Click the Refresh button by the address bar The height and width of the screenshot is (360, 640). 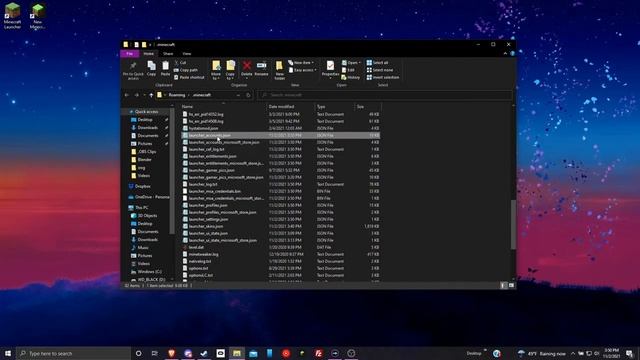(248, 95)
